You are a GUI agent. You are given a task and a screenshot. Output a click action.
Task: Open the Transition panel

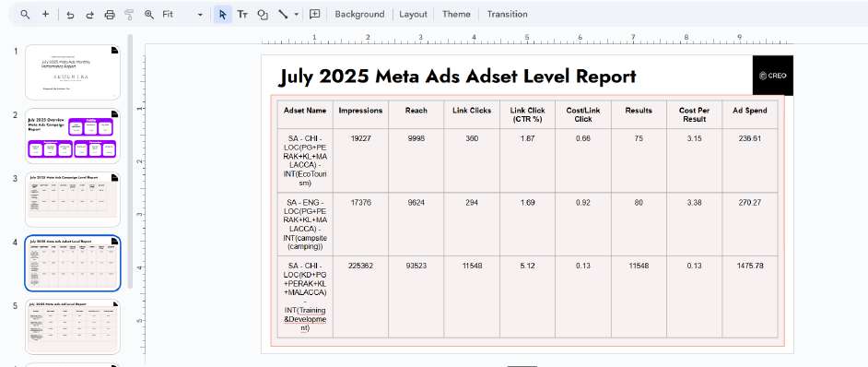click(x=507, y=15)
